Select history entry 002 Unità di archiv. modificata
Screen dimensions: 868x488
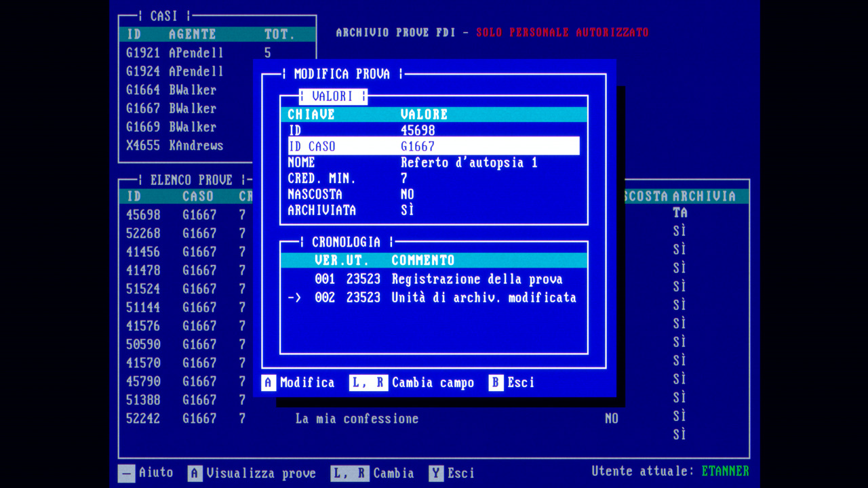433,298
